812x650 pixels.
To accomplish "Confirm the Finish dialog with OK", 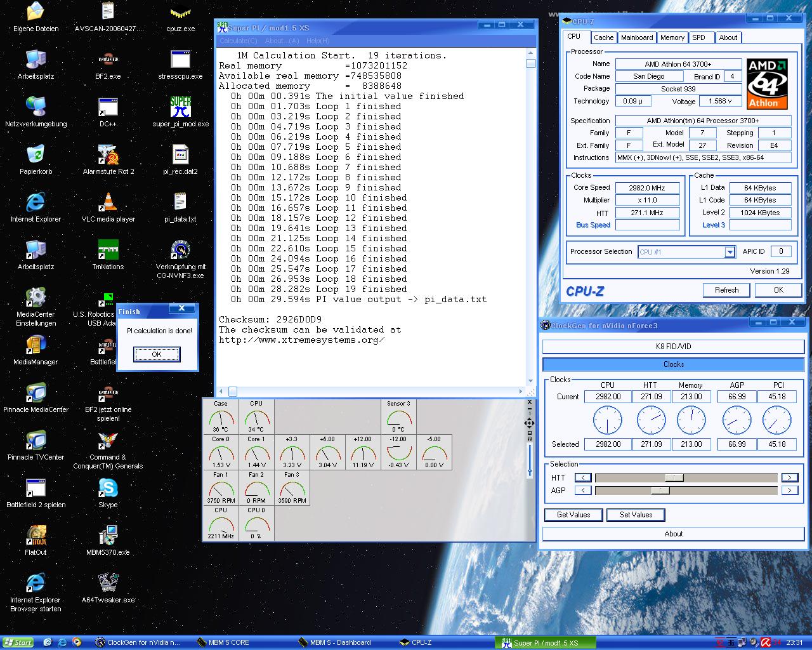I will [157, 354].
